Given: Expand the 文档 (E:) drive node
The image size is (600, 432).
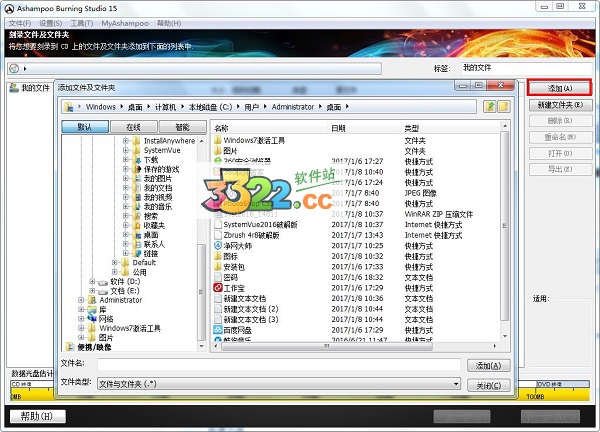Looking at the screenshot, I should [92, 291].
